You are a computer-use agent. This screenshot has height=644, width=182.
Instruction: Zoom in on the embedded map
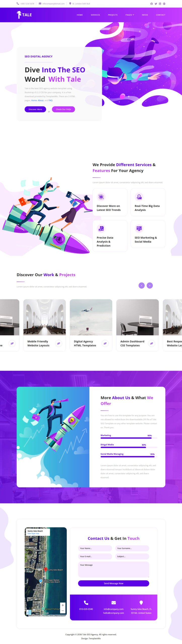click(63, 605)
